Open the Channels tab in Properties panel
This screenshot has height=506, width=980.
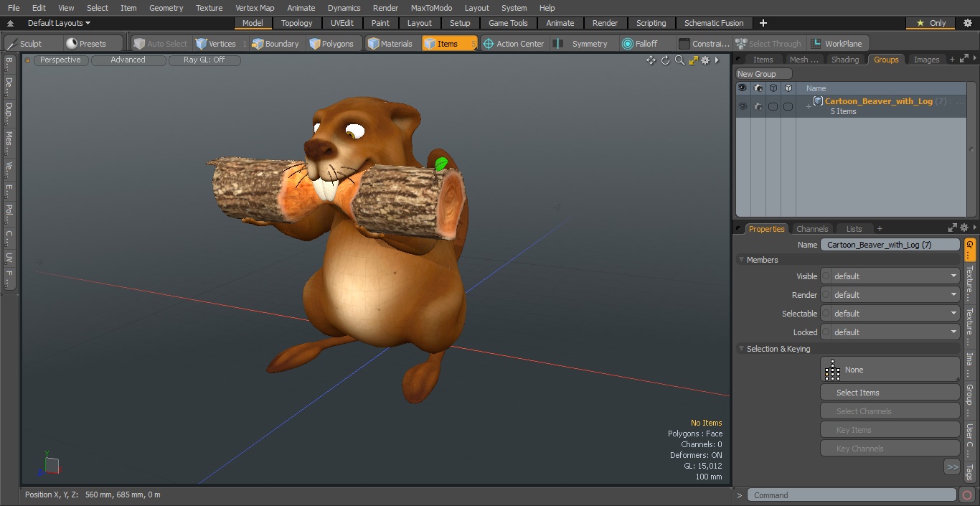[812, 229]
